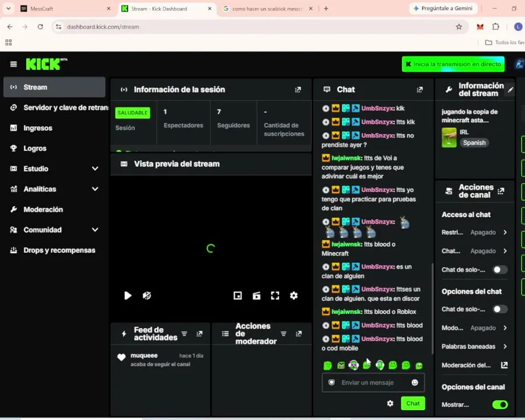Filter the Acciones de moderador list

point(283,334)
